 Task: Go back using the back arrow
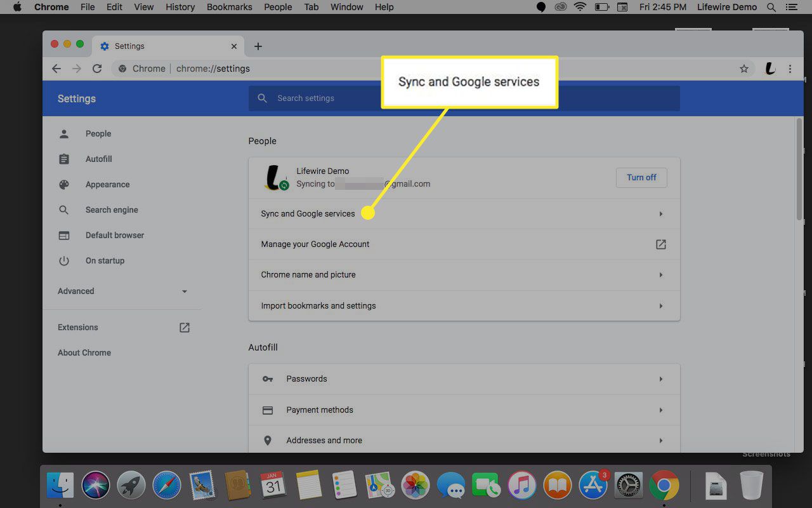56,69
